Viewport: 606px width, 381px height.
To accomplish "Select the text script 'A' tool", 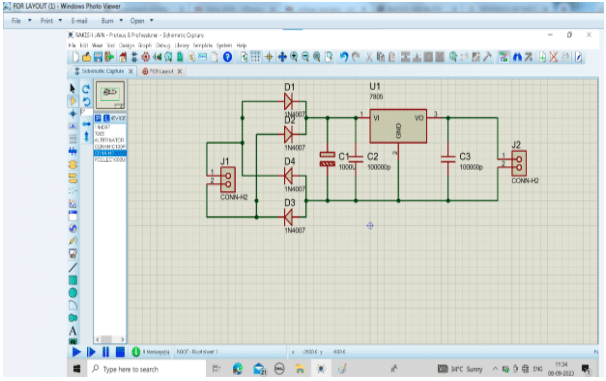I will (x=73, y=331).
